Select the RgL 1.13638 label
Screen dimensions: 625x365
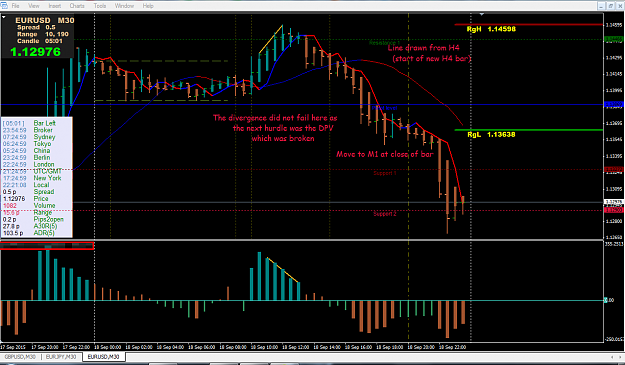(491, 135)
